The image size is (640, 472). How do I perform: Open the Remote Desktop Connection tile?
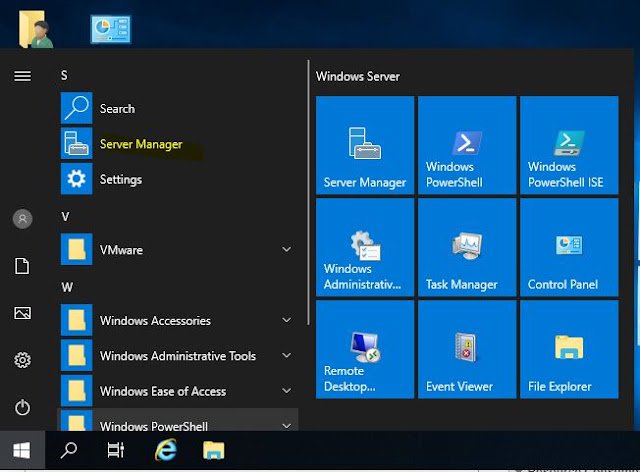pyautogui.click(x=365, y=349)
